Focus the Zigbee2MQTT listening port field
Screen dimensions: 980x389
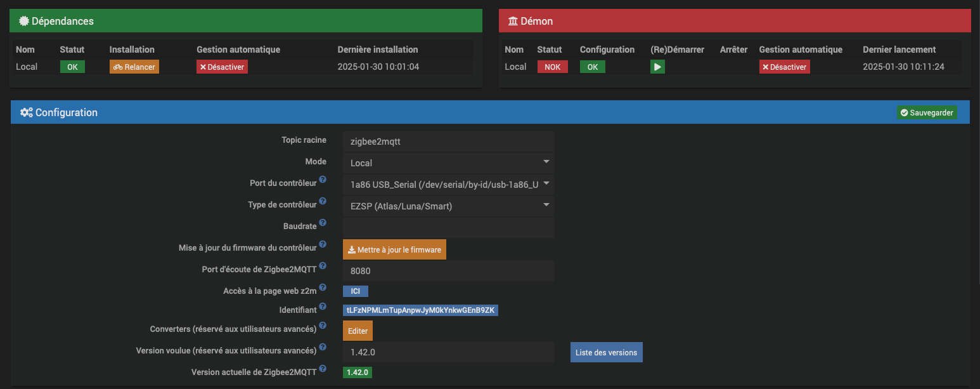click(448, 271)
